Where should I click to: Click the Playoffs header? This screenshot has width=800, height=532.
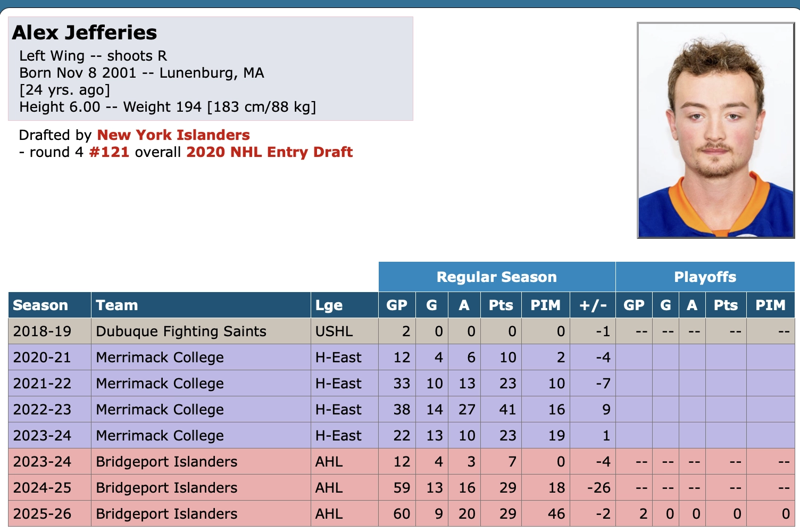click(x=705, y=277)
